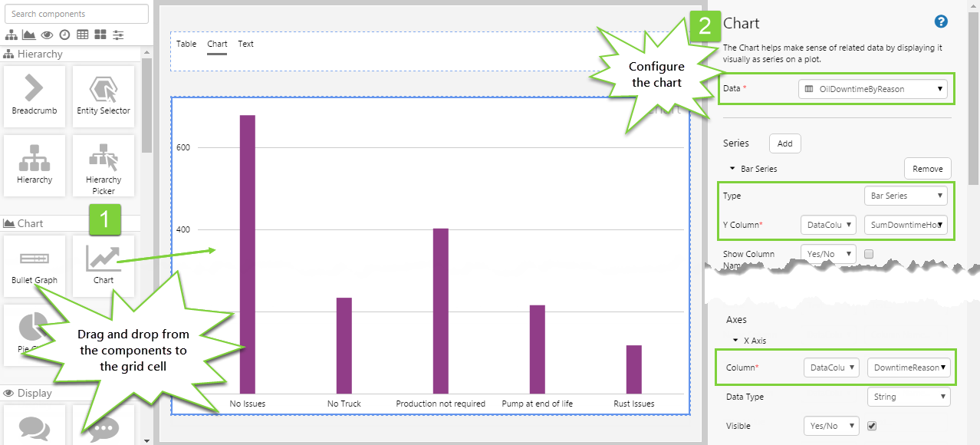Filter components by layout tiles icon
Image resolution: width=980 pixels, height=445 pixels.
100,35
